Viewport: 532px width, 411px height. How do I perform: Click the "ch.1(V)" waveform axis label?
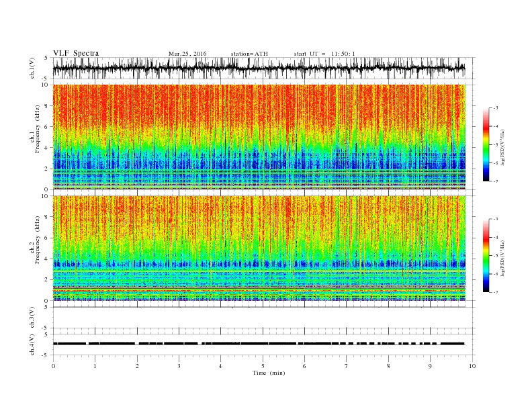(x=32, y=68)
